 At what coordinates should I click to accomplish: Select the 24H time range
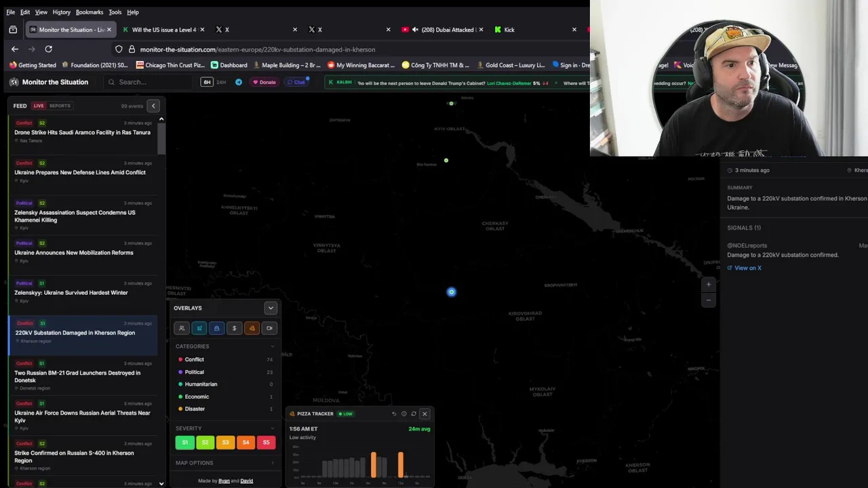(x=221, y=82)
